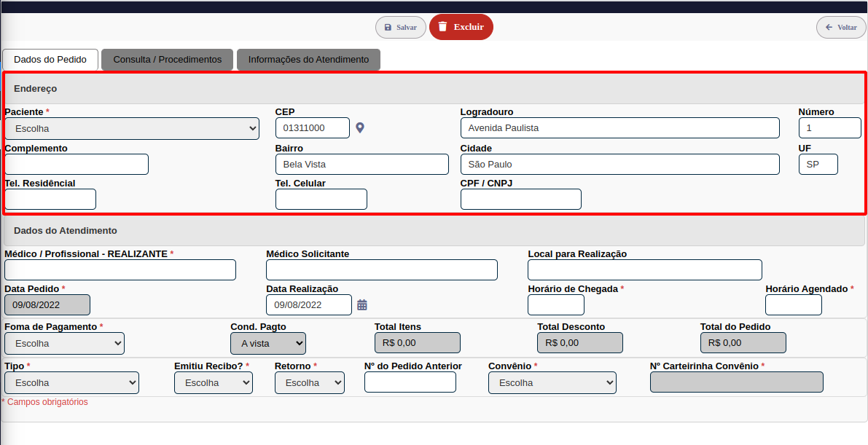Open the Tipo dropdown
This screenshot has width=868, height=445.
71,382
